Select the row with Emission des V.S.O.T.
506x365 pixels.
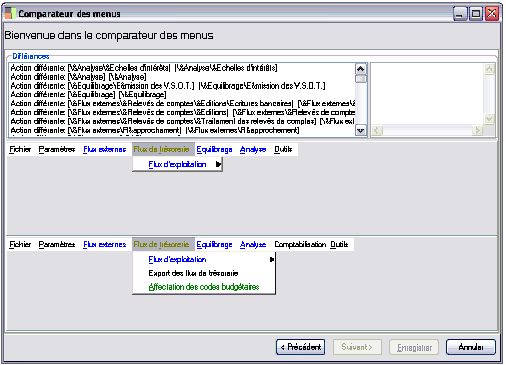click(182, 86)
